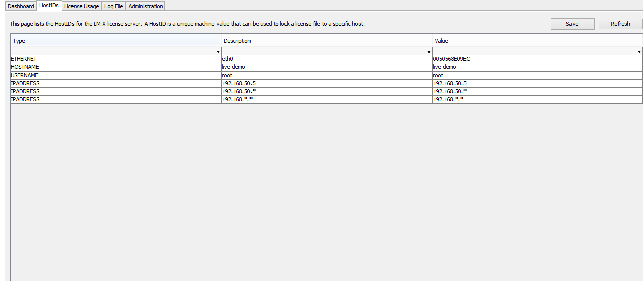Select the HOSTNAME row
The image size is (644, 282).
click(327, 67)
